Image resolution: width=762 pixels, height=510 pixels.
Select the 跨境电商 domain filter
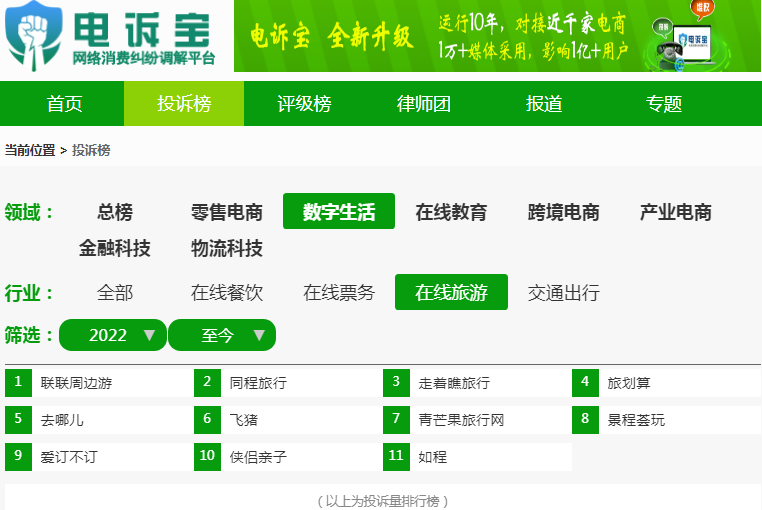pyautogui.click(x=563, y=211)
